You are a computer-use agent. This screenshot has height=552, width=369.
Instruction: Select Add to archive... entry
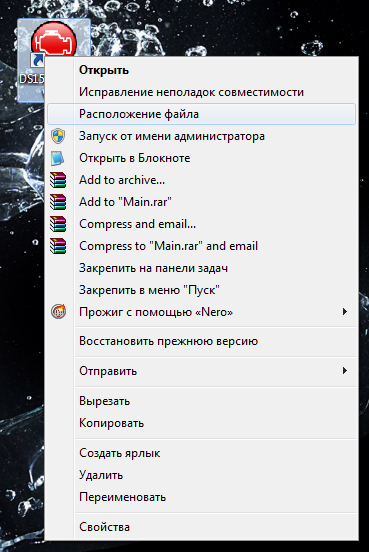tap(201, 180)
